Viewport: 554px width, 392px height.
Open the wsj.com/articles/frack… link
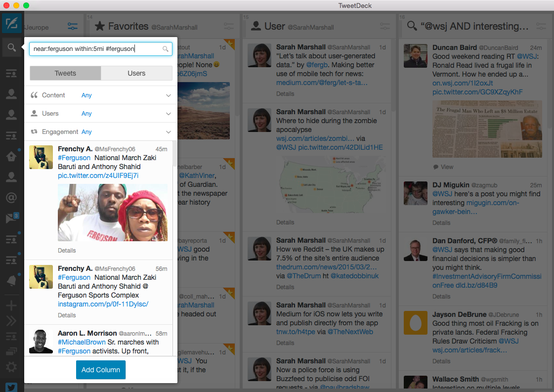469,350
